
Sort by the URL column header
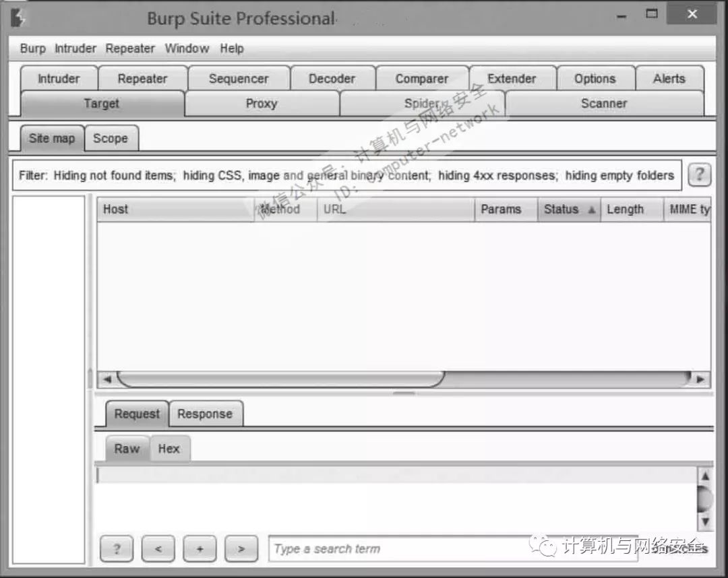(396, 210)
